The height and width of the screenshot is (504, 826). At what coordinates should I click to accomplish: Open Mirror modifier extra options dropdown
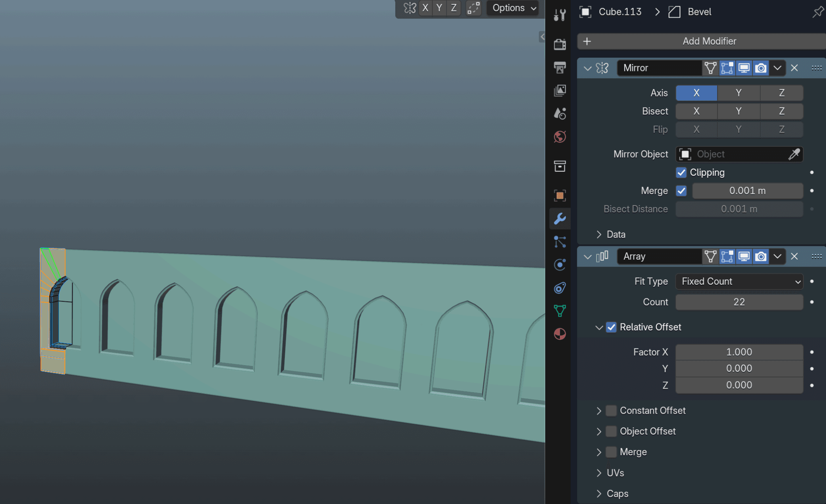pyautogui.click(x=778, y=68)
